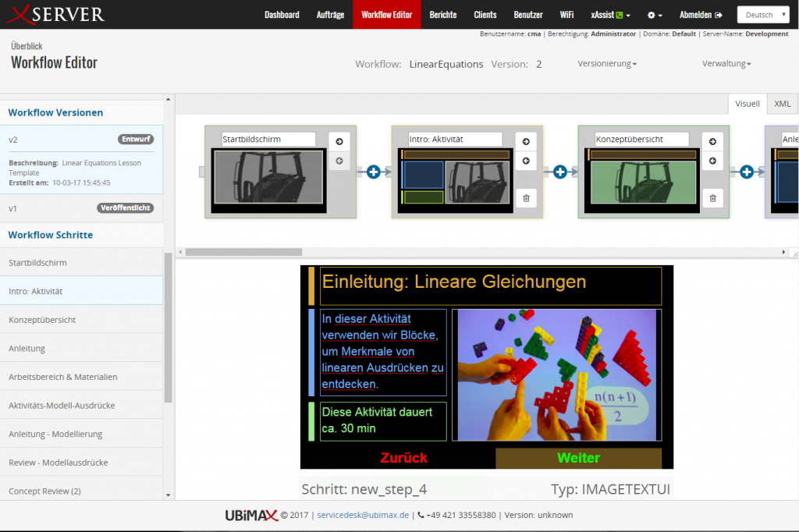Open the Verwaltung dropdown menu
This screenshot has width=799, height=532.
(726, 64)
